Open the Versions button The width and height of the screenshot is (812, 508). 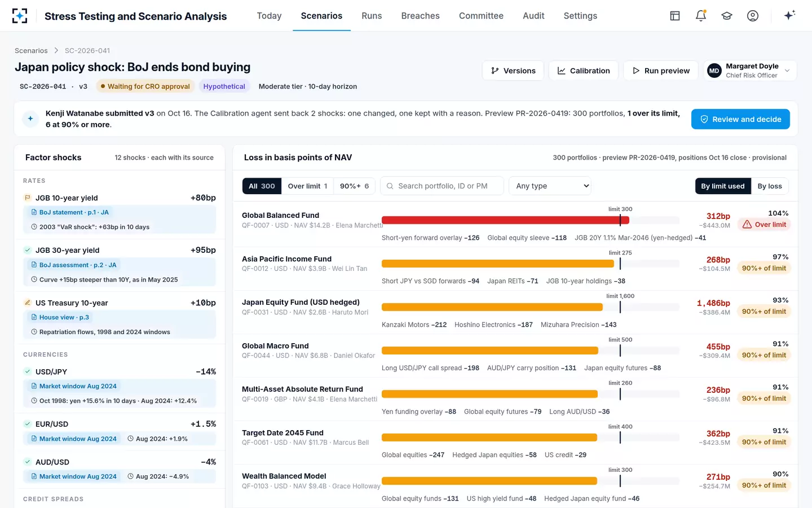pyautogui.click(x=513, y=71)
